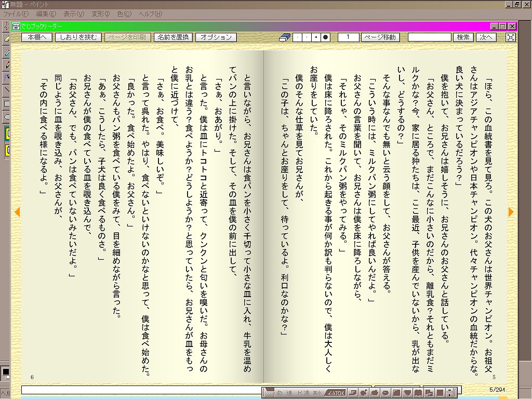Click the 5/294 page counter

pos(497,390)
